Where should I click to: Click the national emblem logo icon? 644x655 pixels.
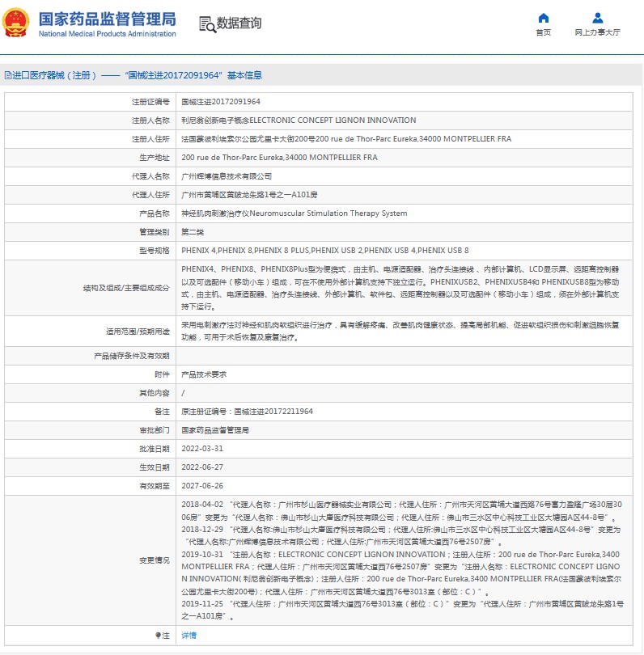tap(16, 23)
